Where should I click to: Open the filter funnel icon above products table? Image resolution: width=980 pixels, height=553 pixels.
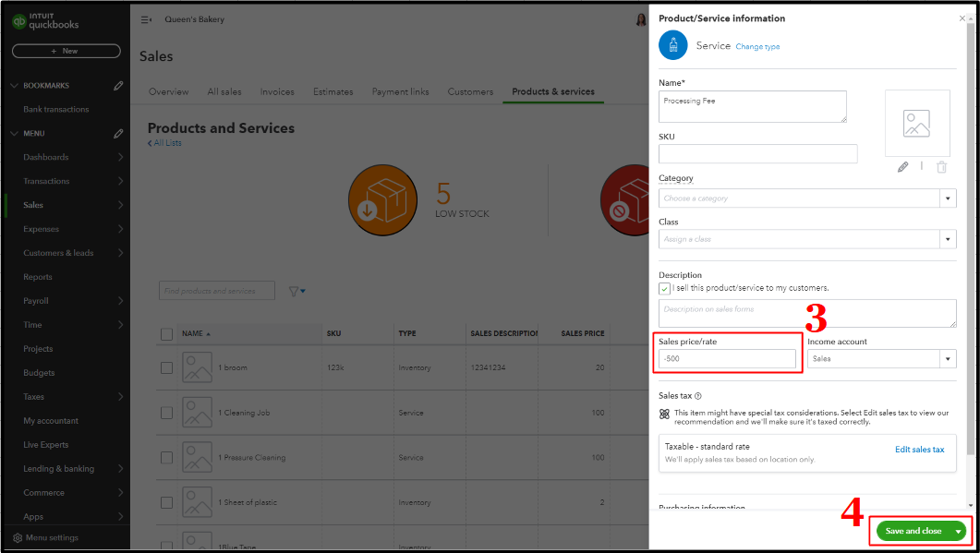click(x=294, y=290)
